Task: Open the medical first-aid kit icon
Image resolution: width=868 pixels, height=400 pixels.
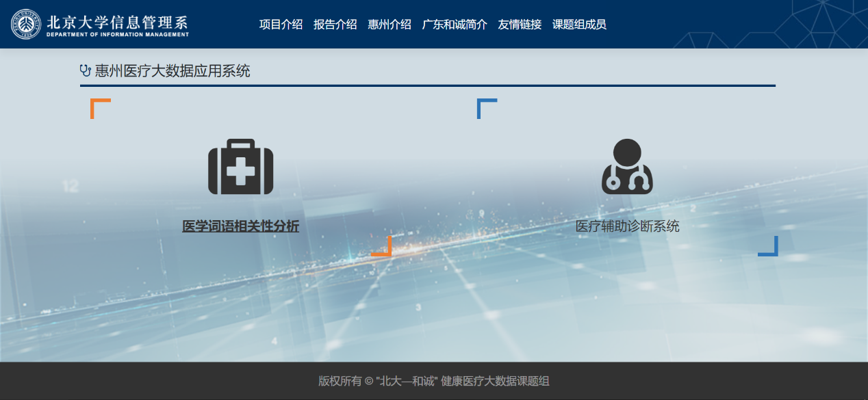Action: click(240, 167)
